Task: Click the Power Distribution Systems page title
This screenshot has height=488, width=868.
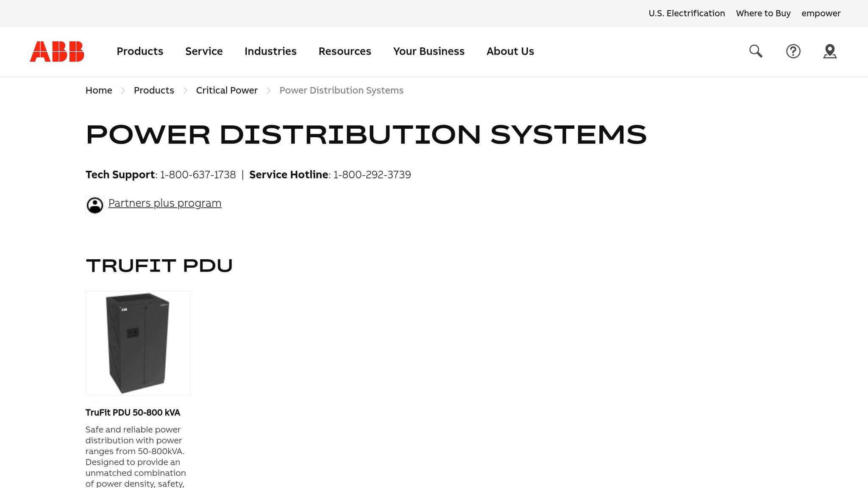Action: [x=366, y=135]
